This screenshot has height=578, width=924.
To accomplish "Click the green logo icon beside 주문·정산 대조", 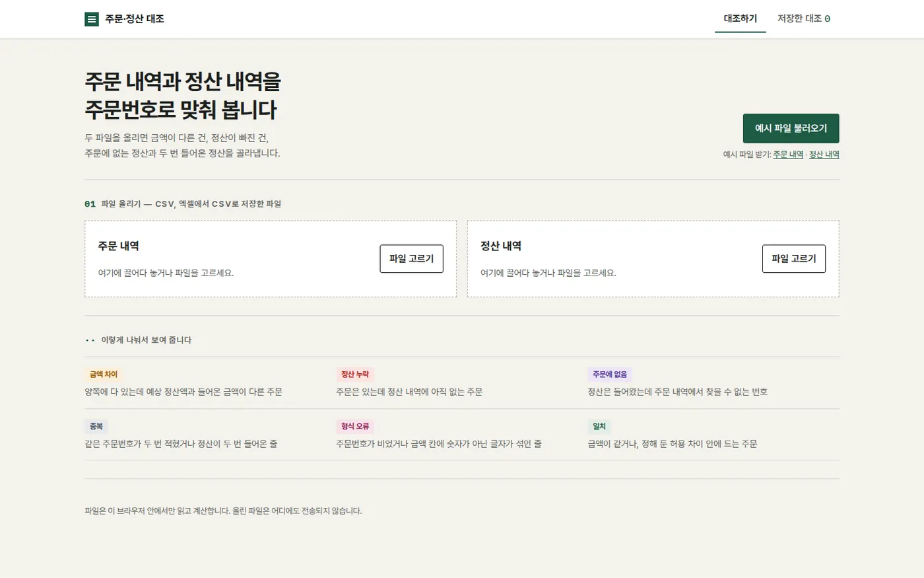I will (92, 19).
